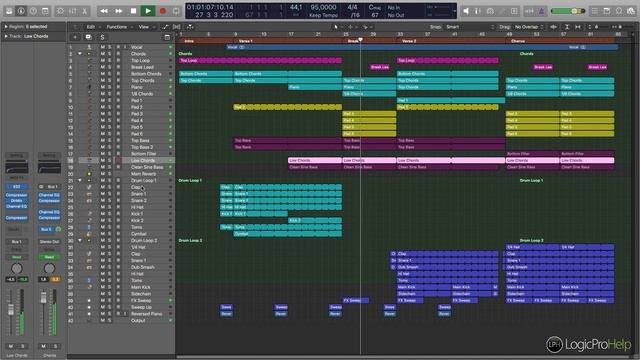The width and height of the screenshot is (640, 360).
Task: Fast forward the project
Action: point(119,11)
